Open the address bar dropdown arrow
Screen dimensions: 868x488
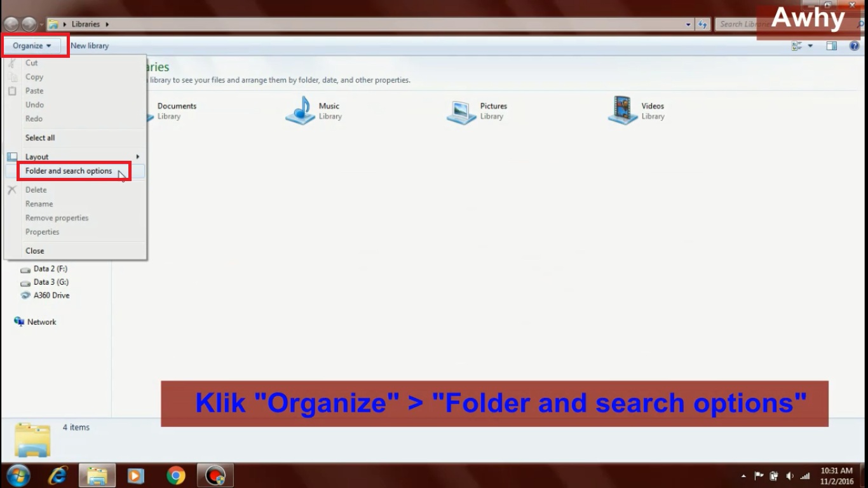(x=688, y=24)
